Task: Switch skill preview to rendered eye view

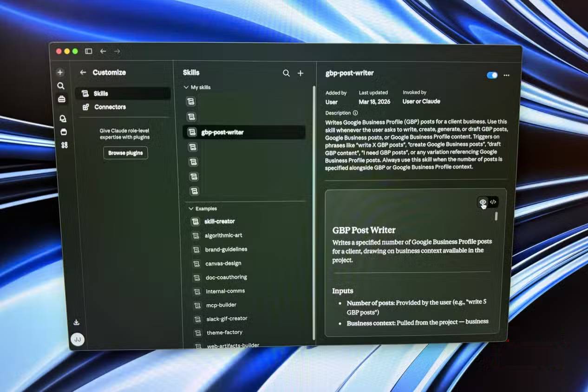Action: click(483, 202)
